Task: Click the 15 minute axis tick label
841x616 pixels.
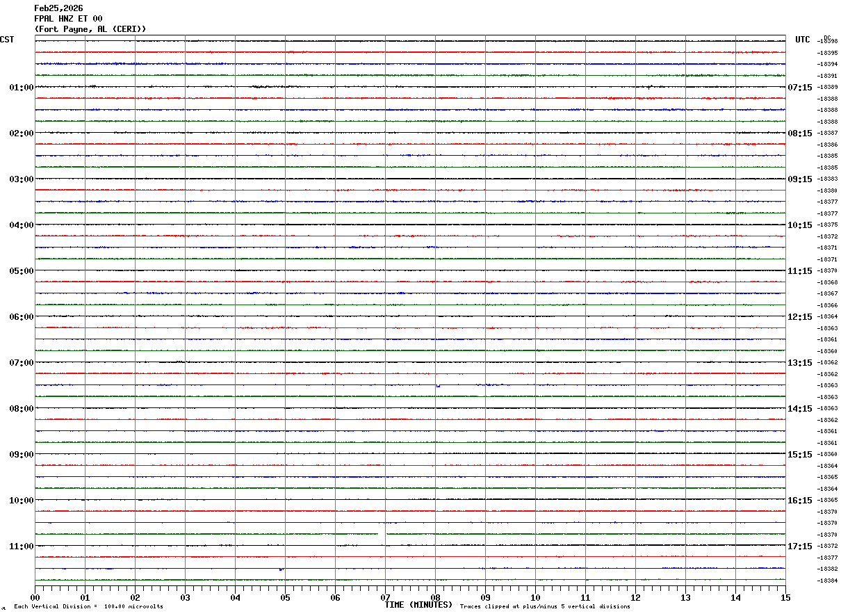Action: point(785,597)
